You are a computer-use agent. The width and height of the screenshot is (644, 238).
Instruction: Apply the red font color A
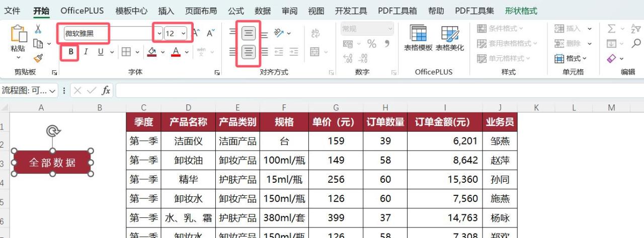(x=176, y=52)
